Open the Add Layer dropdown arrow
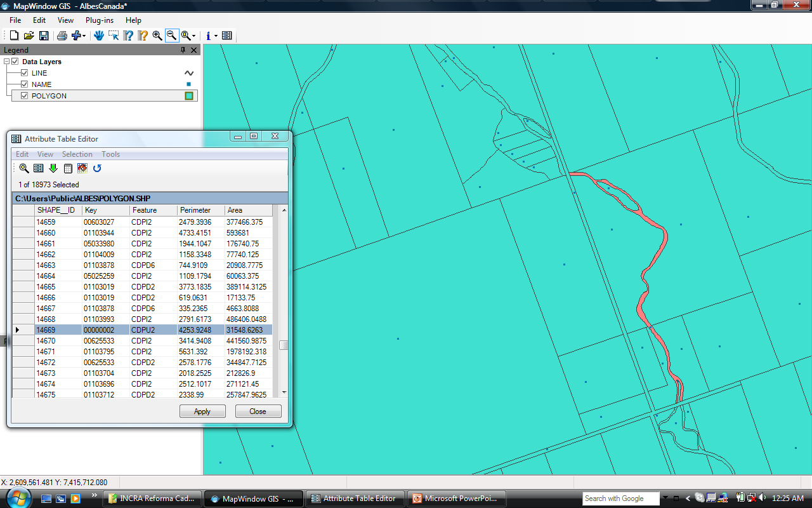The height and width of the screenshot is (508, 812). (84, 36)
